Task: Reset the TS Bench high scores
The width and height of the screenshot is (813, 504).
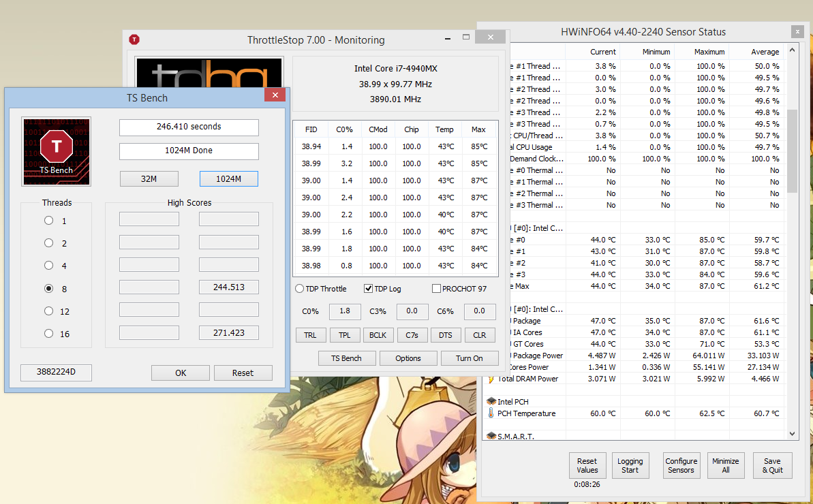Action: coord(243,373)
